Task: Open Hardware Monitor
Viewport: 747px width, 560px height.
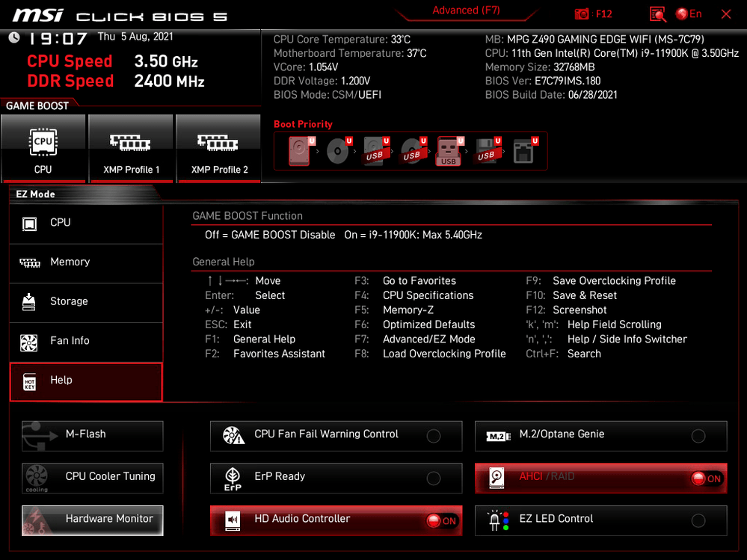Action: tap(93, 519)
